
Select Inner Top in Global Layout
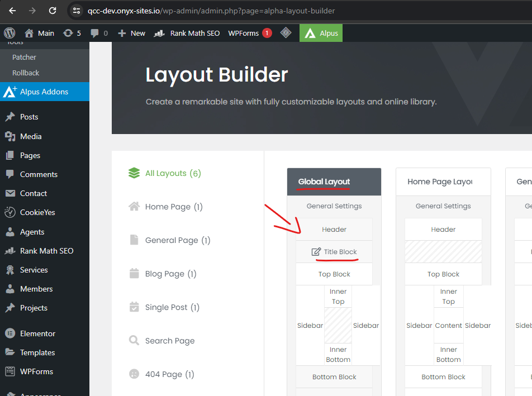[x=338, y=297]
